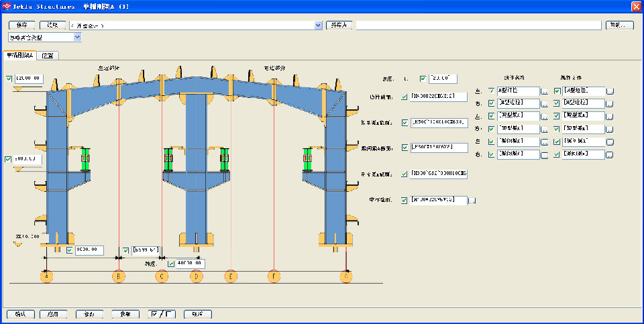This screenshot has height=324, width=644.
Task: Click the 8000.00 dimension input field at bottom
Action: point(89,250)
